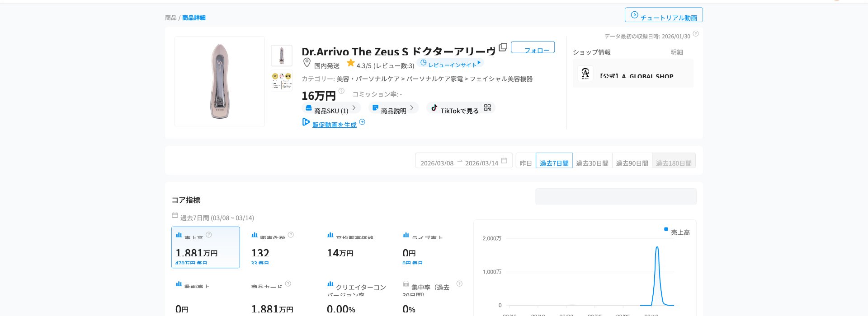Click the location pin icon by 国内発送
This screenshot has width=868, height=316.
coord(307,62)
